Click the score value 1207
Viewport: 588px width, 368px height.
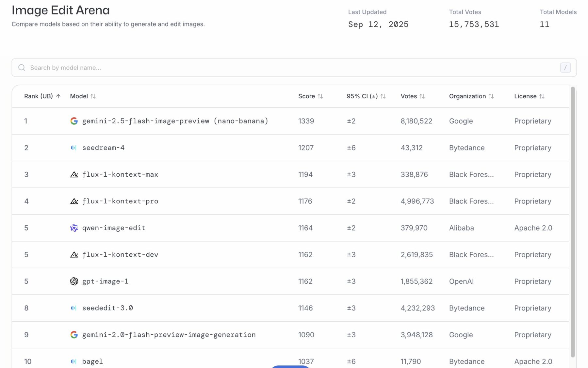[306, 148]
